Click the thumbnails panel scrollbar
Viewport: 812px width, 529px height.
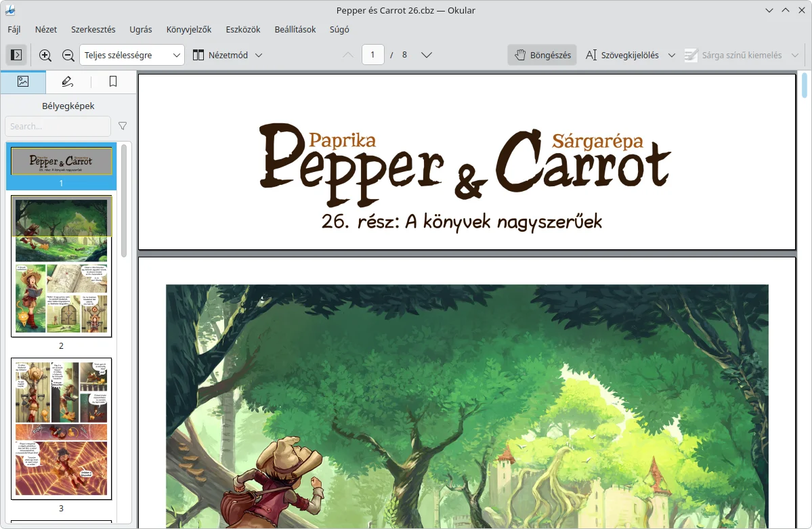(124, 200)
